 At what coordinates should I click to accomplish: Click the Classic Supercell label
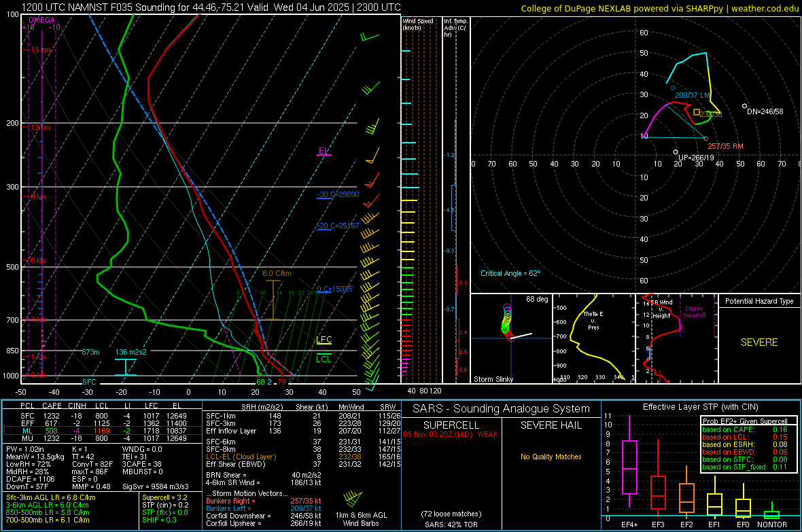tap(695, 312)
